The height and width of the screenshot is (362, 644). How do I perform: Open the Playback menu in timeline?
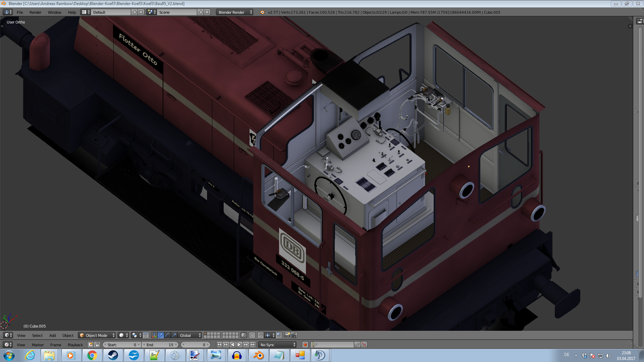75,345
